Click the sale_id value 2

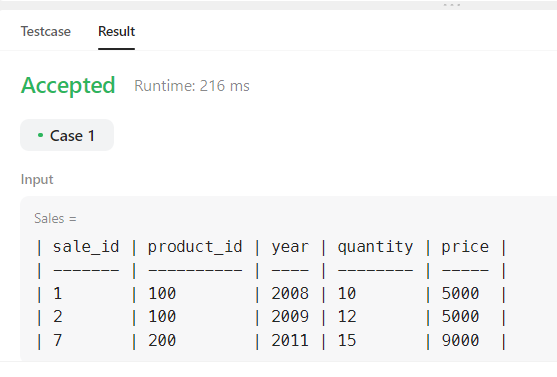click(58, 317)
